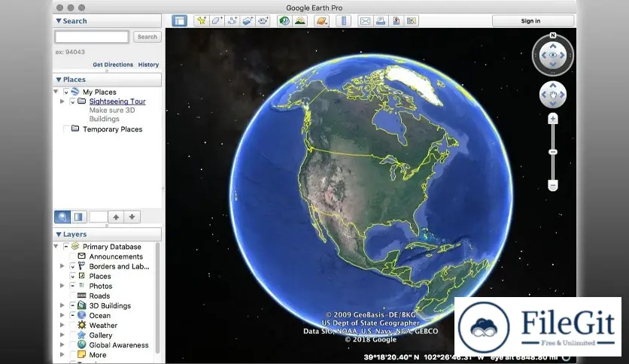Move selected place down with down arrow

[132, 217]
